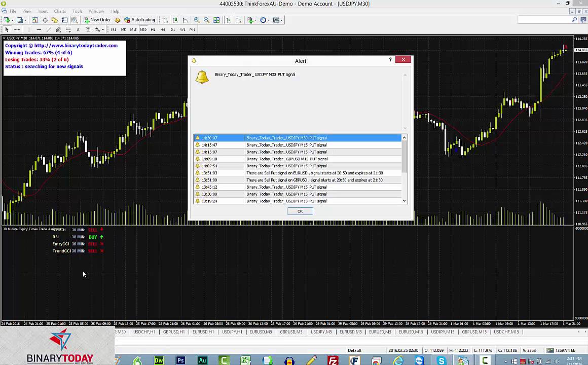Switch chart to M5 timeframe
This screenshot has width=588, height=365.
click(x=123, y=29)
